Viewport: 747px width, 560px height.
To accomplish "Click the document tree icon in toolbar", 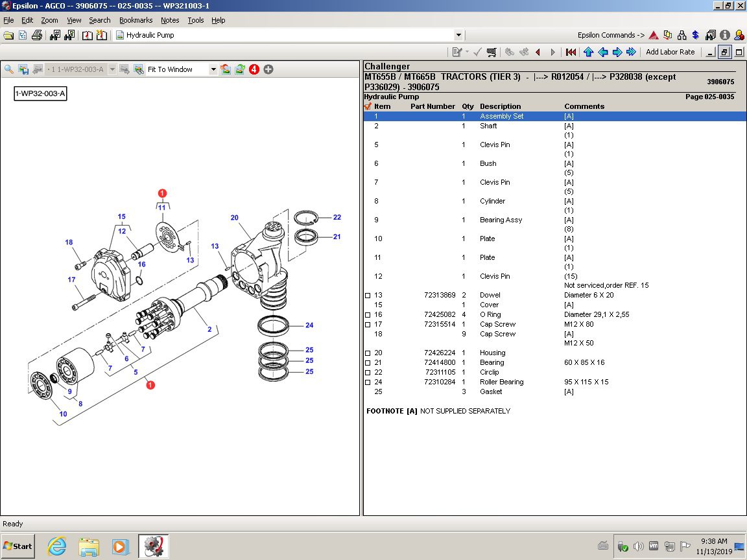I will [23, 35].
